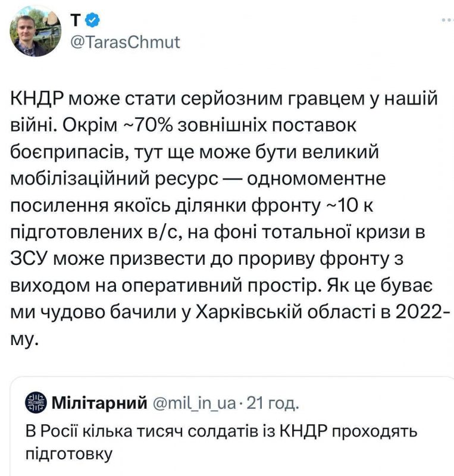454x476 pixels.
Task: Open TarasChmut's profile photo
Action: [36, 31]
